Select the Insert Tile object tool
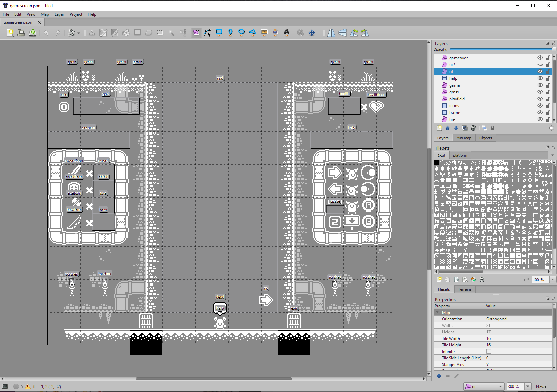The image size is (557, 392). pos(264,33)
